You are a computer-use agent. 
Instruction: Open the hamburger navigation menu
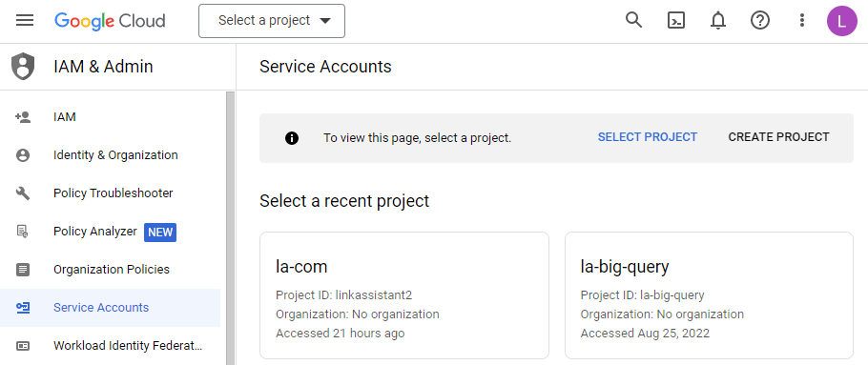[x=25, y=20]
